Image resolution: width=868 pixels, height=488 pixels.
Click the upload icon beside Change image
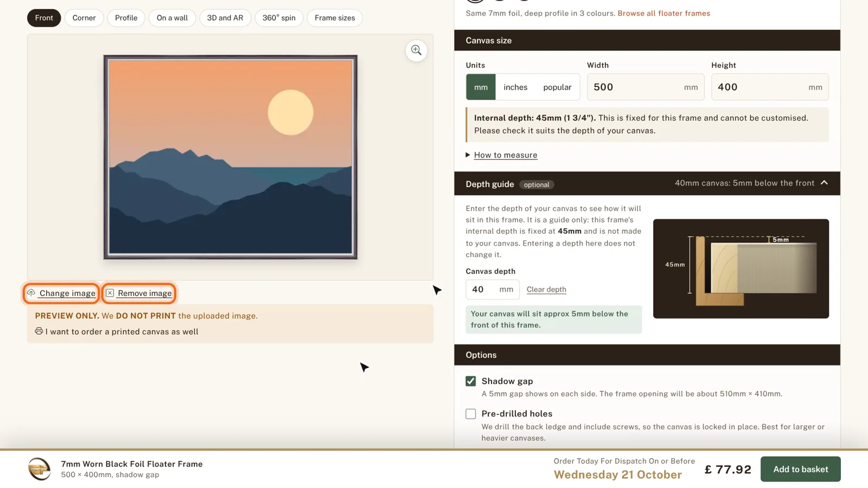(x=31, y=293)
